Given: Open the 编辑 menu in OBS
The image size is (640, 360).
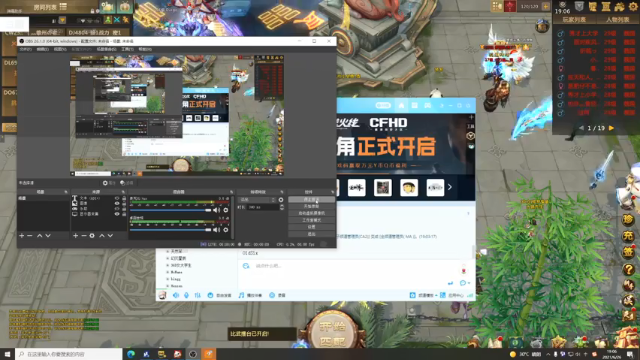Looking at the screenshot, I should click(42, 49).
